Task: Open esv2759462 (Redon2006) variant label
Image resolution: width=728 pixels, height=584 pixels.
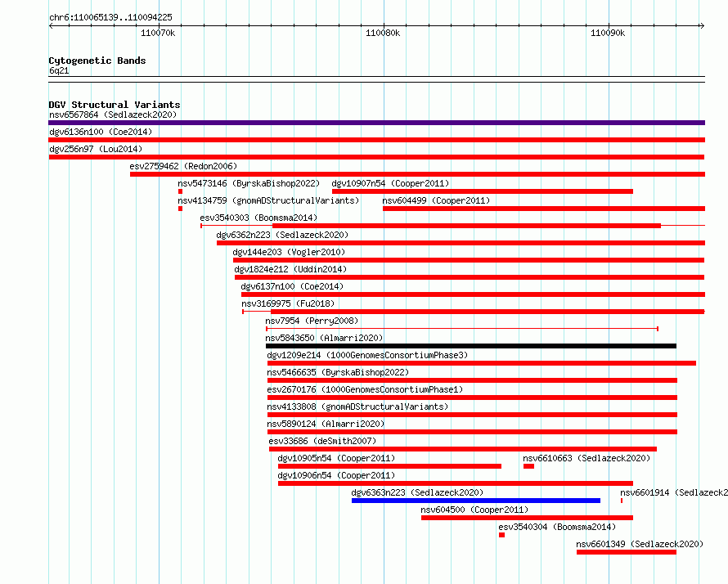Action: click(183, 166)
